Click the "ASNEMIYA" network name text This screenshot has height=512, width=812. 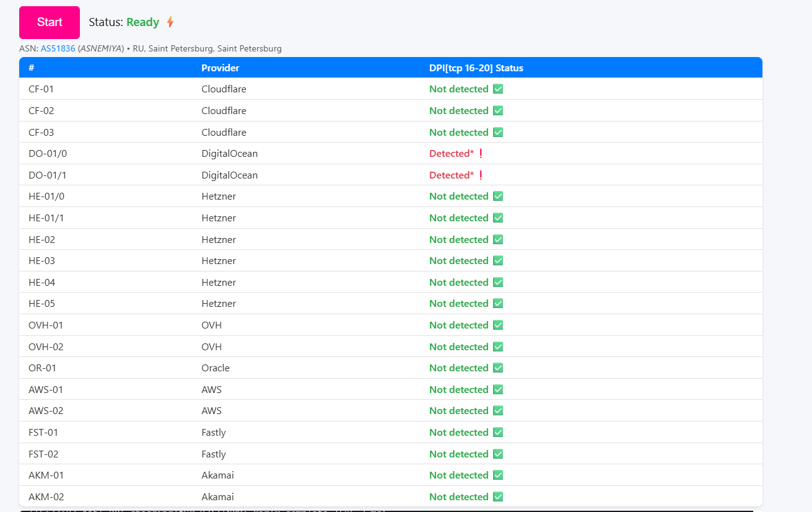pyautogui.click(x=100, y=48)
